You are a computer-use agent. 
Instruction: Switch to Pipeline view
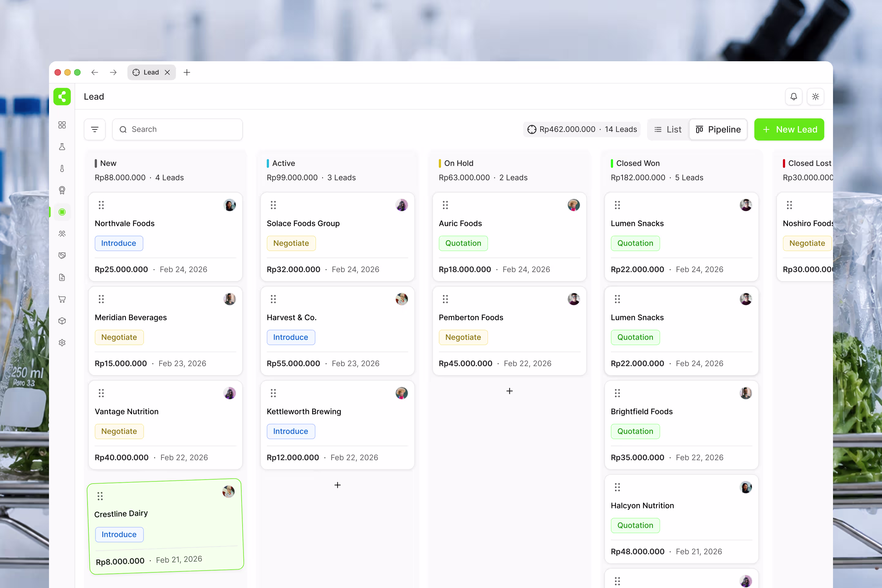(x=718, y=129)
